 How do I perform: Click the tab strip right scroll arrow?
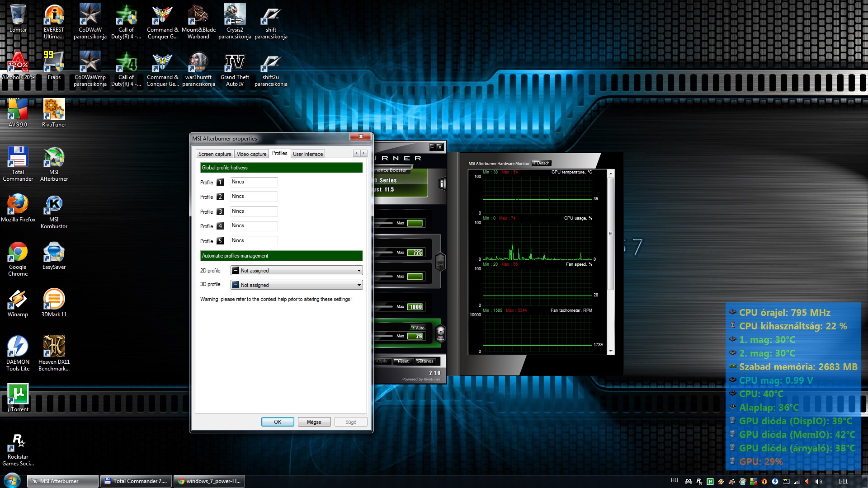[x=363, y=153]
